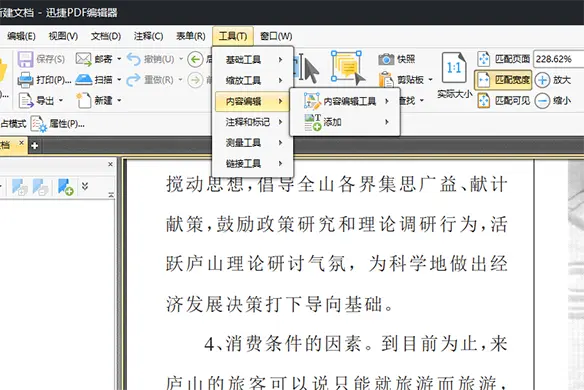
Task: Add a new tab with the plus button
Action: pos(35,146)
